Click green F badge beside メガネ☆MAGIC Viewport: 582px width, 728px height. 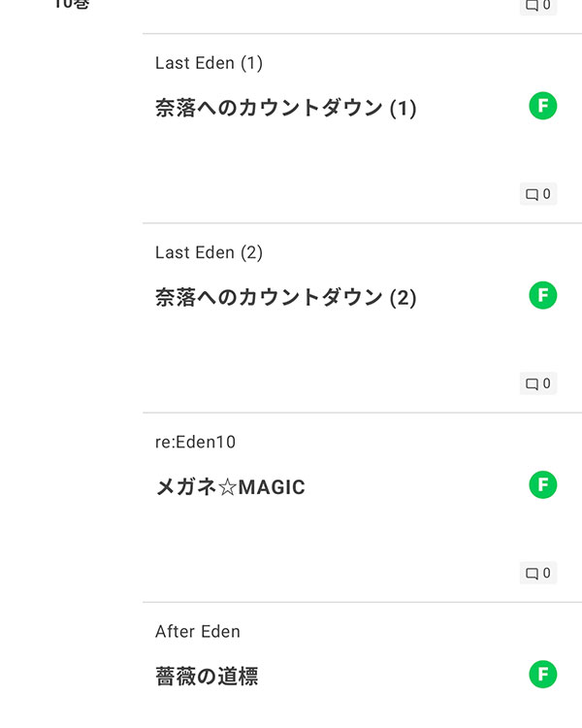(x=543, y=485)
